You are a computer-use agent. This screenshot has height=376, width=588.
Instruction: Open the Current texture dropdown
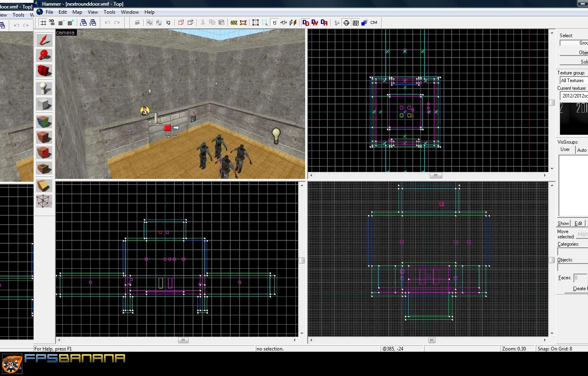tap(574, 96)
